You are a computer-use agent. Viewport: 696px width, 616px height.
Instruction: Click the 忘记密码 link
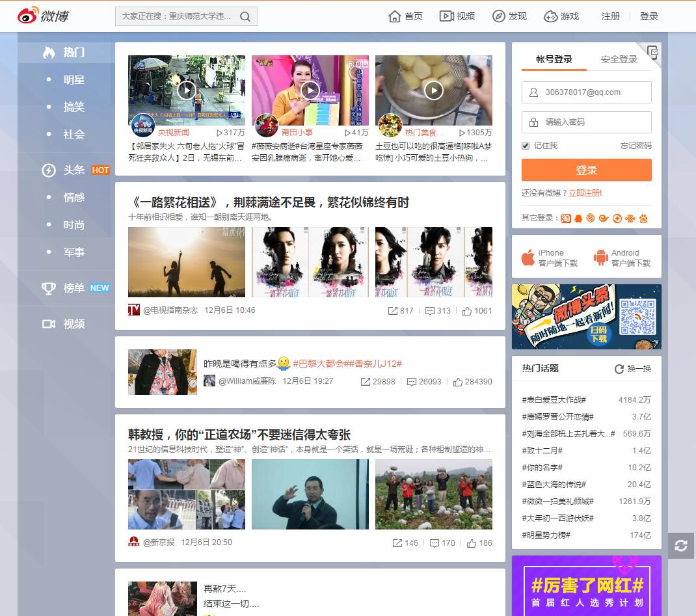coord(636,146)
